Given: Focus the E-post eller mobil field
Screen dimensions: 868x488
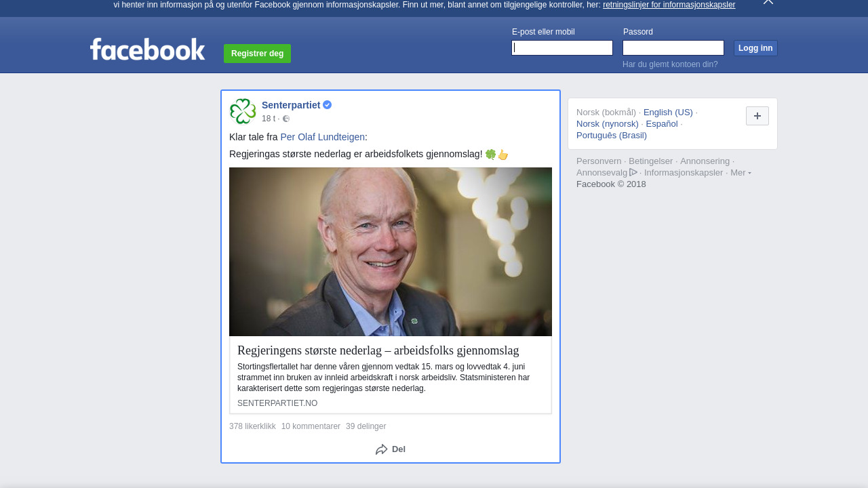Looking at the screenshot, I should [562, 47].
